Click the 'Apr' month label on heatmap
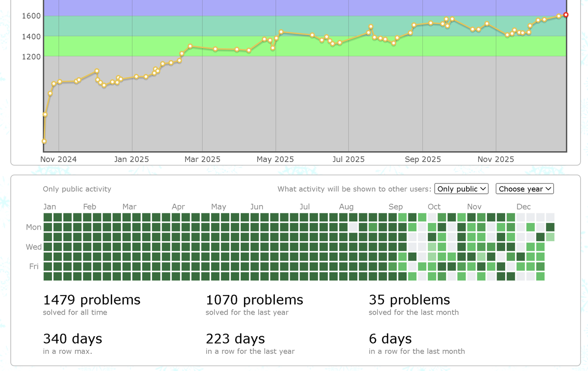The image size is (588, 371). coord(178,207)
